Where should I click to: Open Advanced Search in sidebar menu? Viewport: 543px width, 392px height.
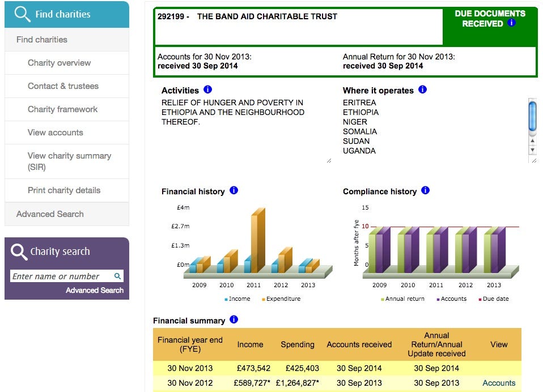[x=67, y=214]
